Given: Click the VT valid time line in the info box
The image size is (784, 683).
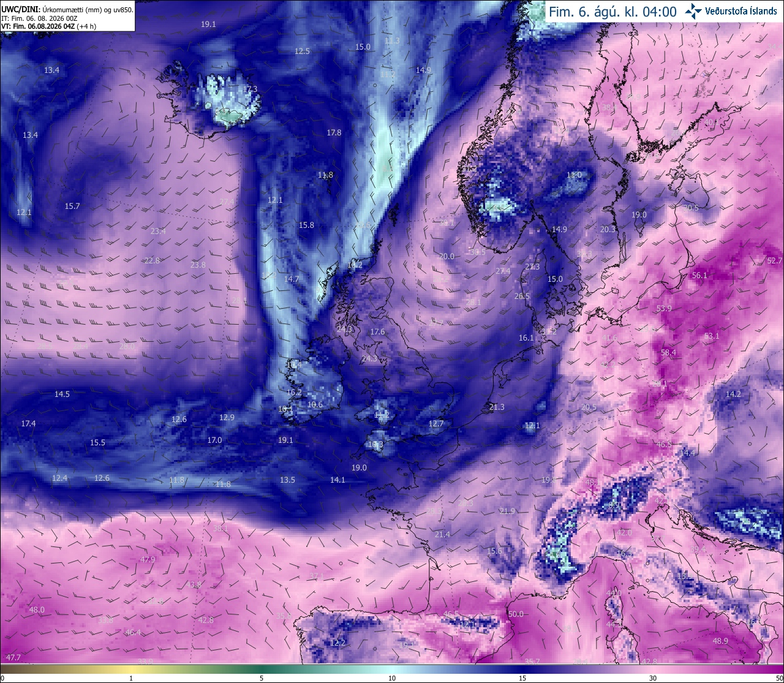Looking at the screenshot, I should point(48,26).
